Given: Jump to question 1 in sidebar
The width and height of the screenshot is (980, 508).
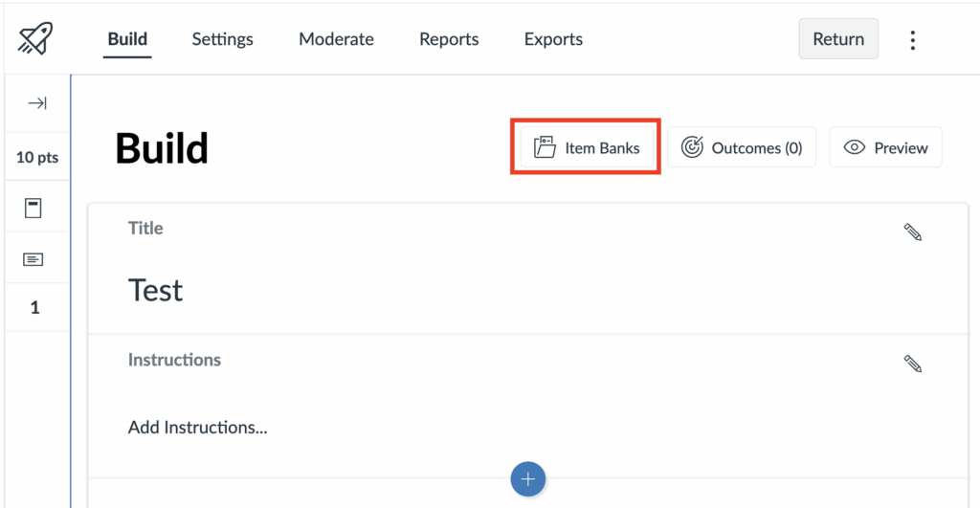Looking at the screenshot, I should click(x=35, y=308).
